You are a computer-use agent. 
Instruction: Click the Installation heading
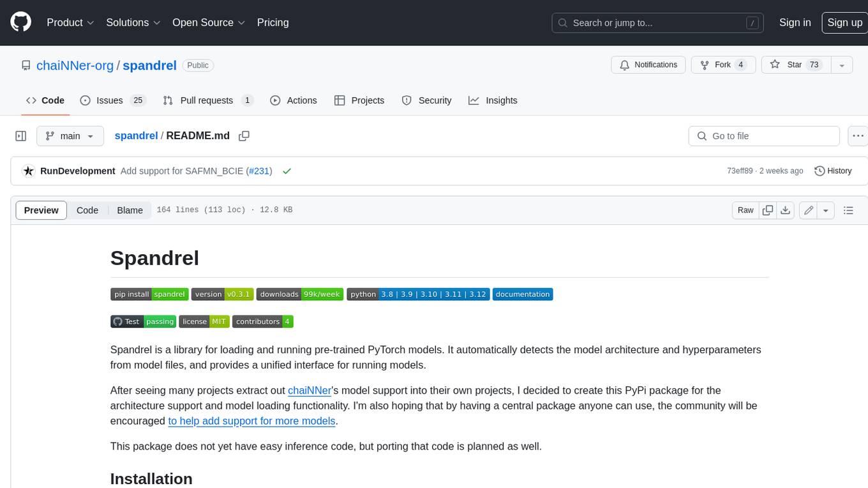tap(151, 479)
